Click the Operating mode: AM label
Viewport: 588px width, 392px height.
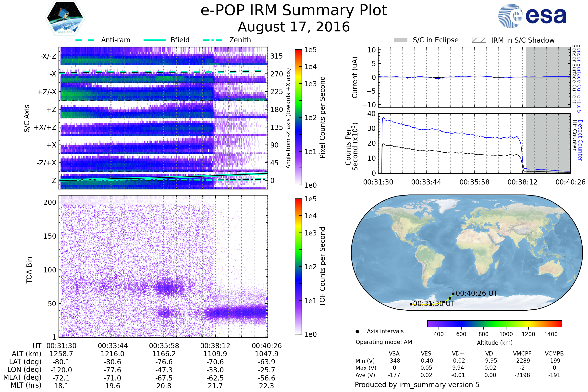tap(384, 342)
